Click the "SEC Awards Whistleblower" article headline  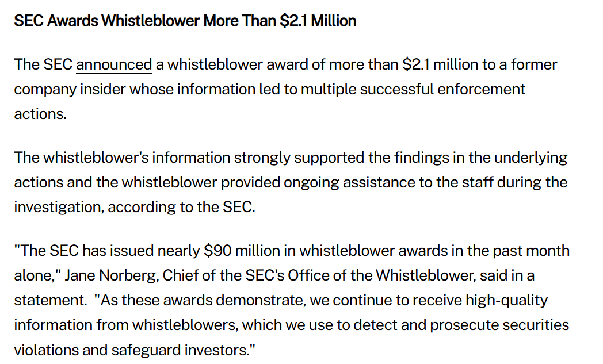tap(107, 21)
